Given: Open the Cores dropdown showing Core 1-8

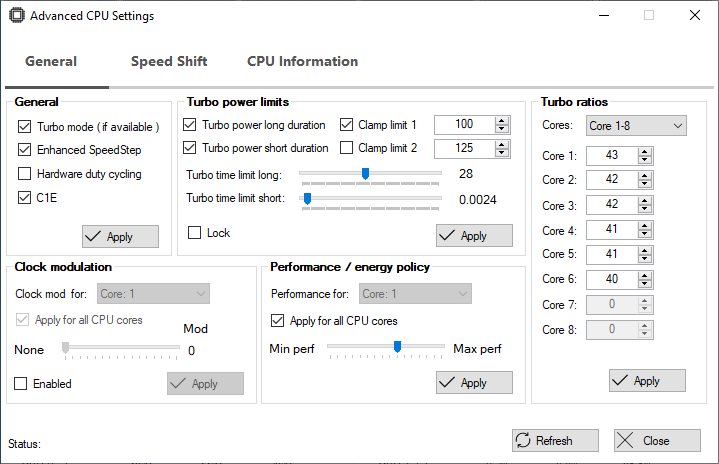Looking at the screenshot, I should 635,126.
